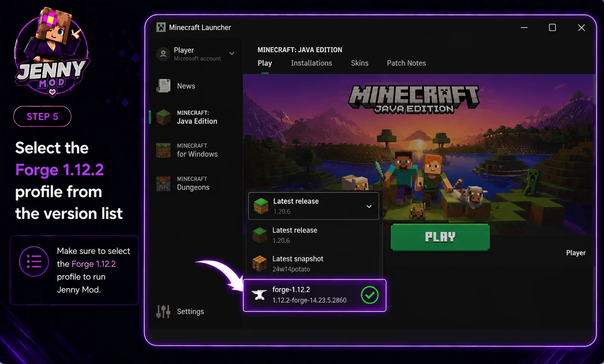Screen dimensions: 604x364
Task: Click the grass block icon in Latest release list row
Action: coord(260,235)
